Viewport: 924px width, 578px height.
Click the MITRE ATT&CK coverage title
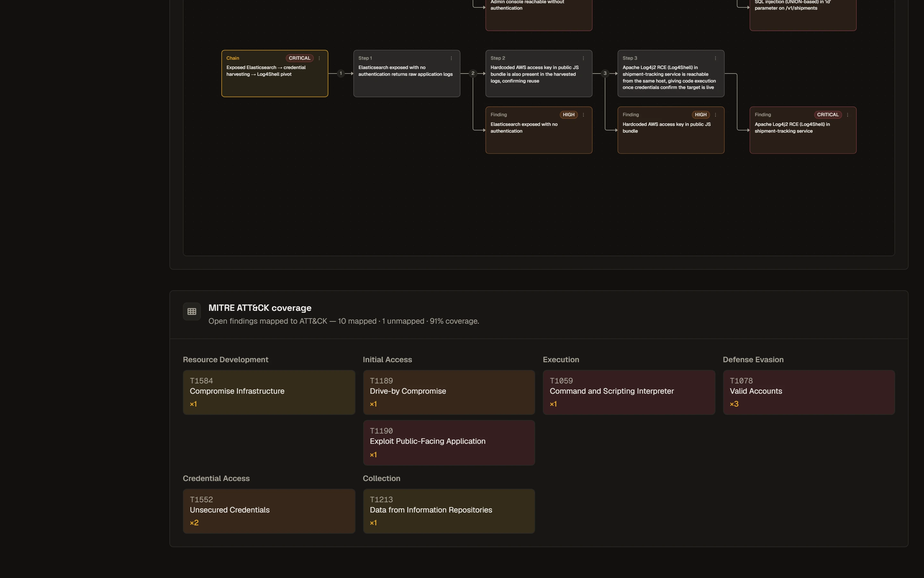pos(260,308)
